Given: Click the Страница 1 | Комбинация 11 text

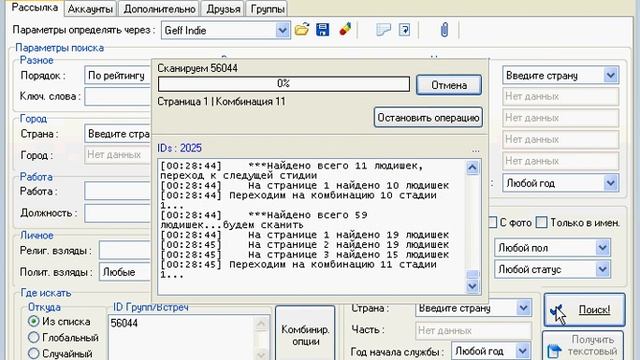Looking at the screenshot, I should point(221,101).
